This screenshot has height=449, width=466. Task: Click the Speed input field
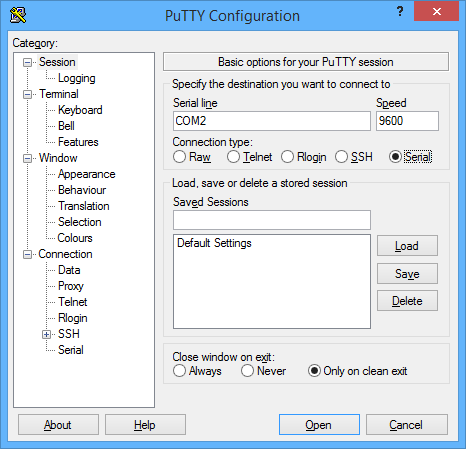pos(407,121)
